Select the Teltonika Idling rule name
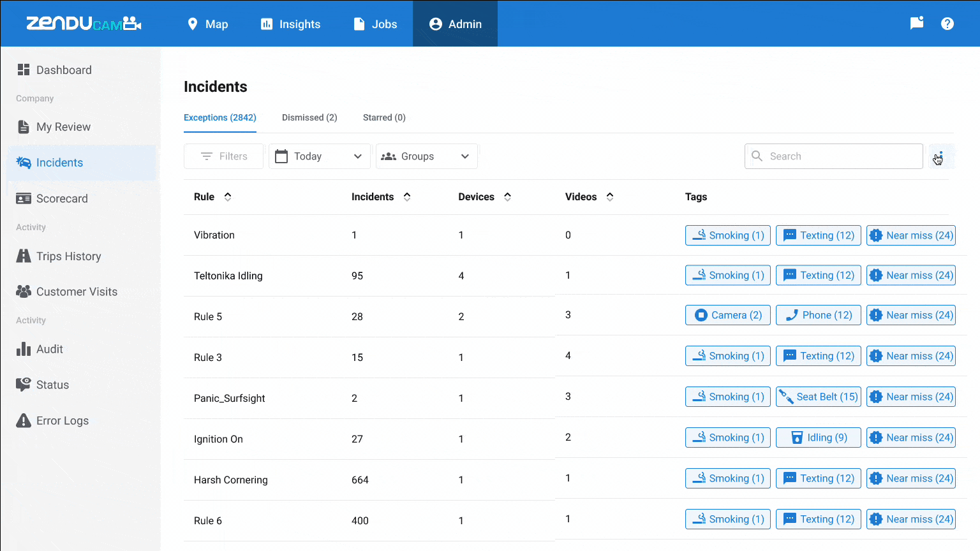980x551 pixels. 228,275
